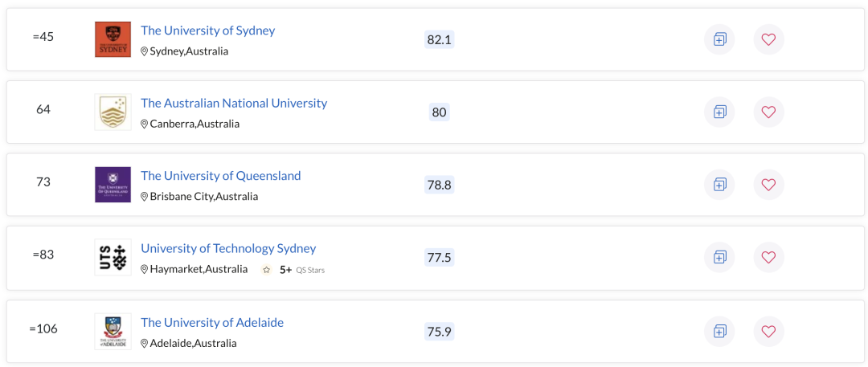The width and height of the screenshot is (868, 367).
Task: Click the Australian National University crest logo
Action: [x=113, y=112]
